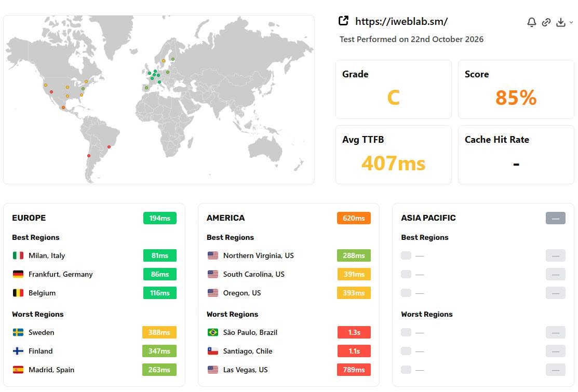
Task: Click the 347ms value for Finland
Action: point(159,351)
